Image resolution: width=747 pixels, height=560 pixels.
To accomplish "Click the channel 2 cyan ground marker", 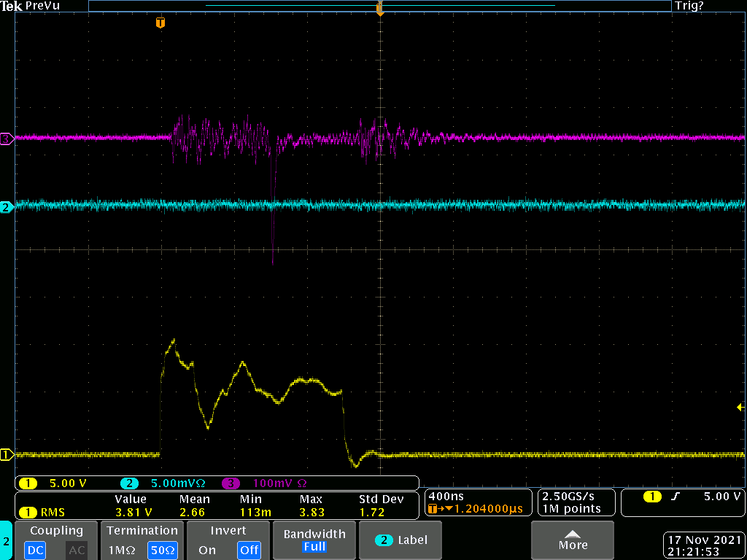I will click(6, 208).
